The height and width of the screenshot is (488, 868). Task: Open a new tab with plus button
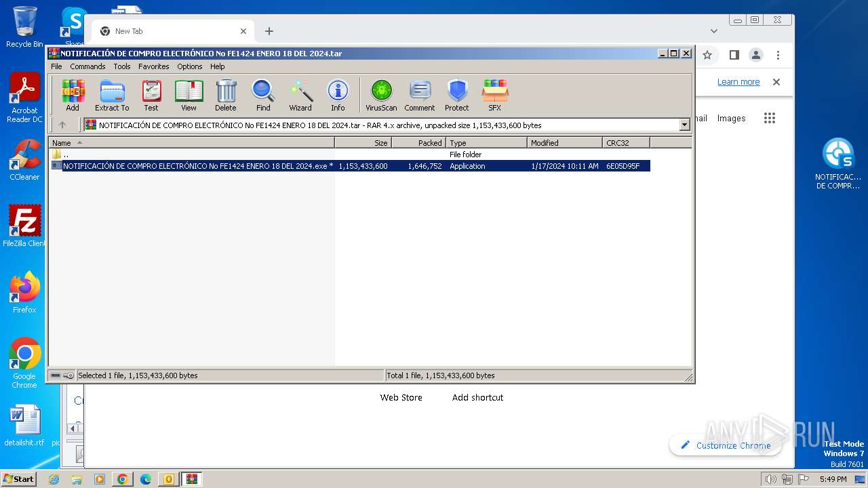pyautogui.click(x=269, y=31)
